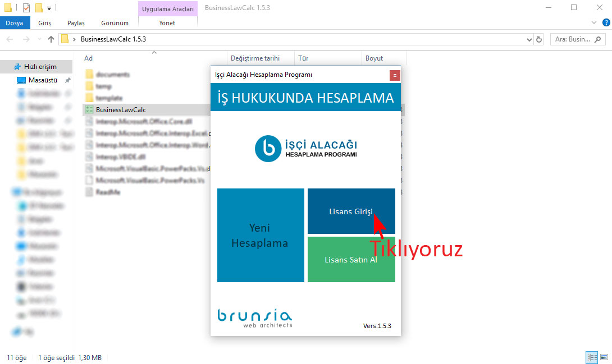Expand the address bar history dropdown
The height and width of the screenshot is (364, 612).
[529, 39]
